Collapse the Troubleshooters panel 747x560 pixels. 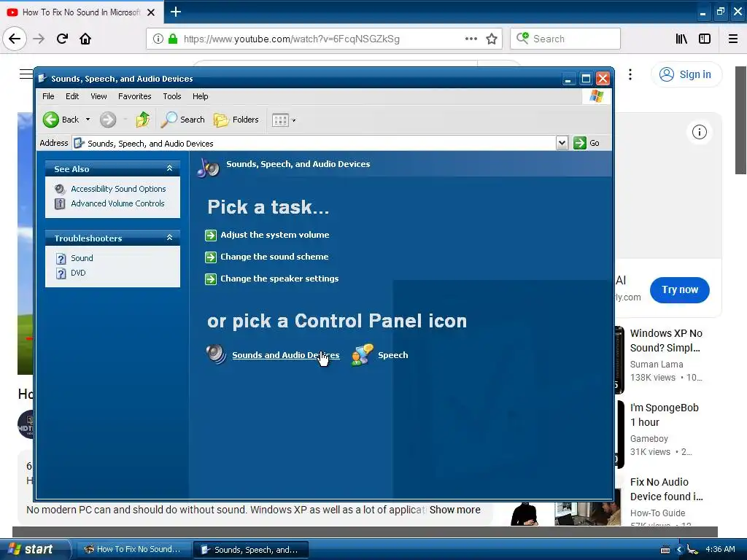point(169,237)
